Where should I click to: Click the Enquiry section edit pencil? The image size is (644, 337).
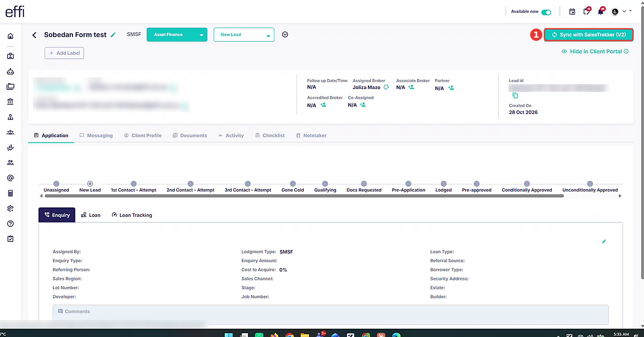[x=604, y=241]
